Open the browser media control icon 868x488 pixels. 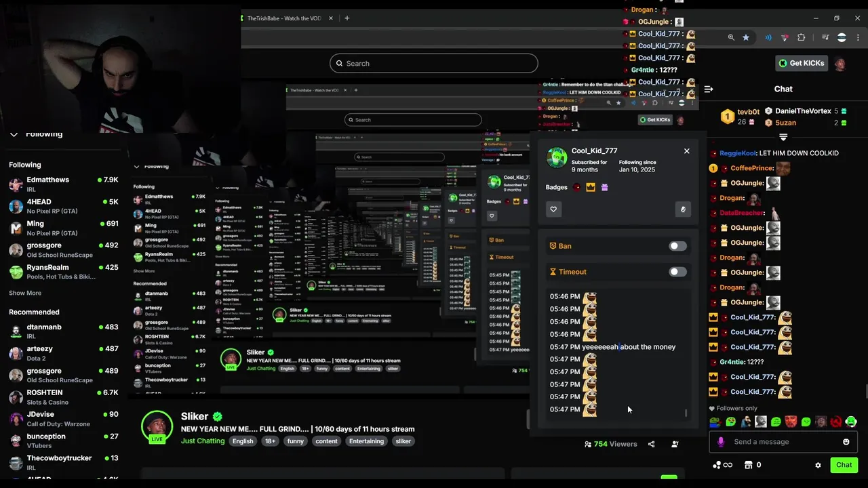click(825, 37)
